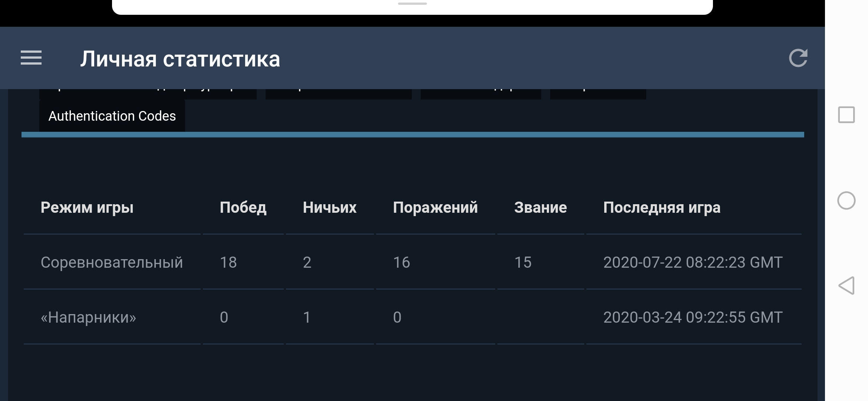The width and height of the screenshot is (868, 401).
Task: Click the 2020-03-24 last game timestamp
Action: (693, 317)
